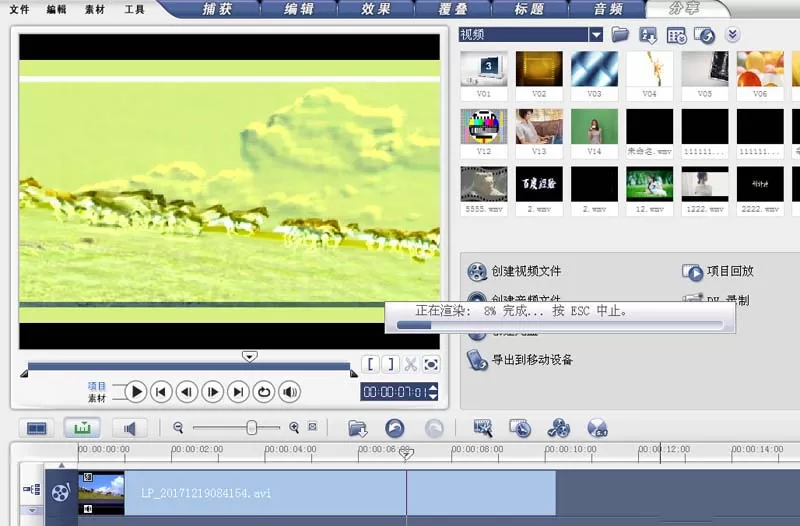The image size is (800, 526).
Task: Open the library manager icon
Action: (677, 36)
